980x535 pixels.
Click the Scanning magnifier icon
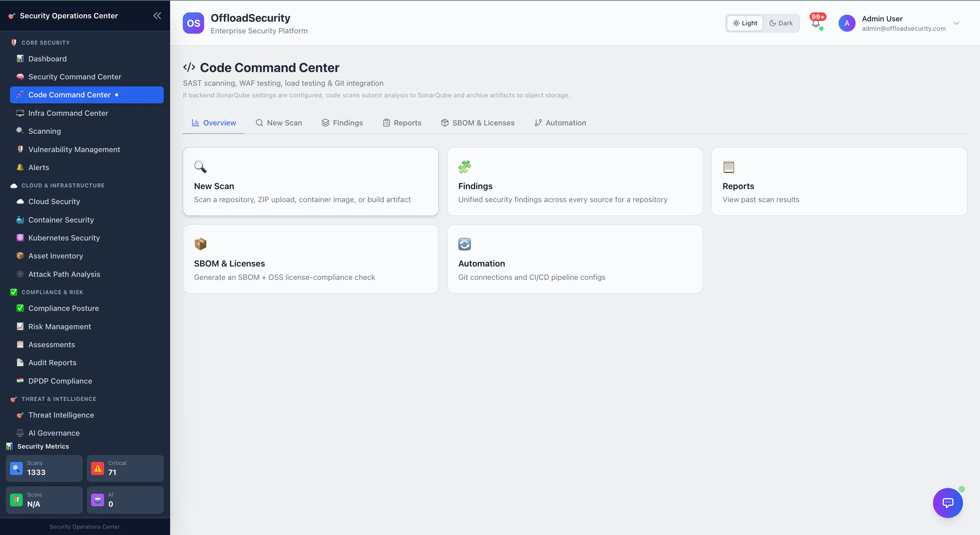point(20,131)
